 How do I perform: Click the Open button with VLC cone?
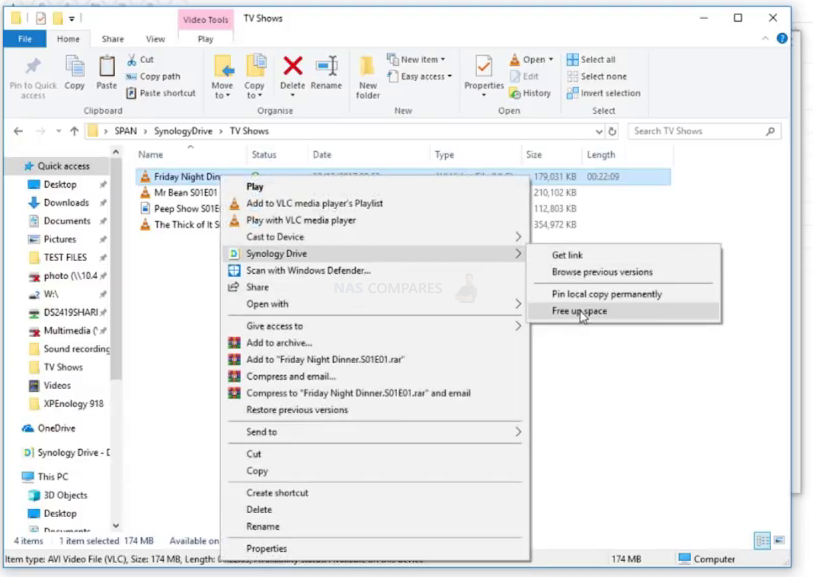click(531, 59)
